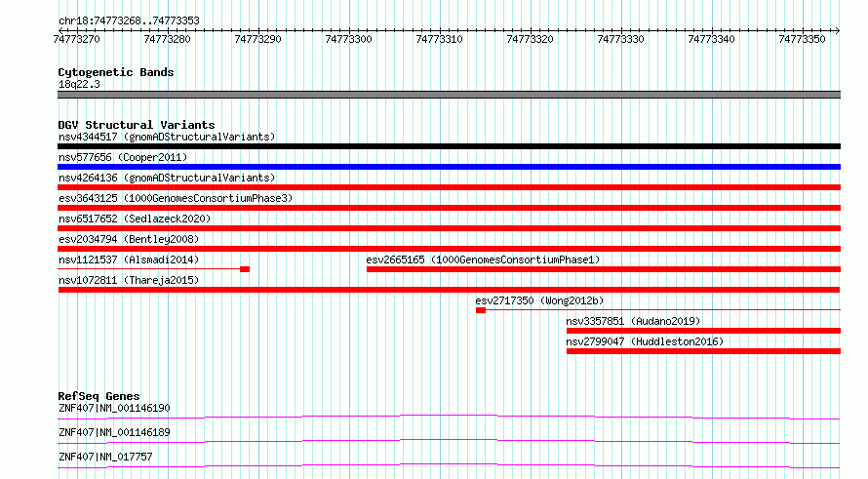Open the nsv3357851 Audano2019 label
This screenshot has height=479, width=868.
[633, 321]
